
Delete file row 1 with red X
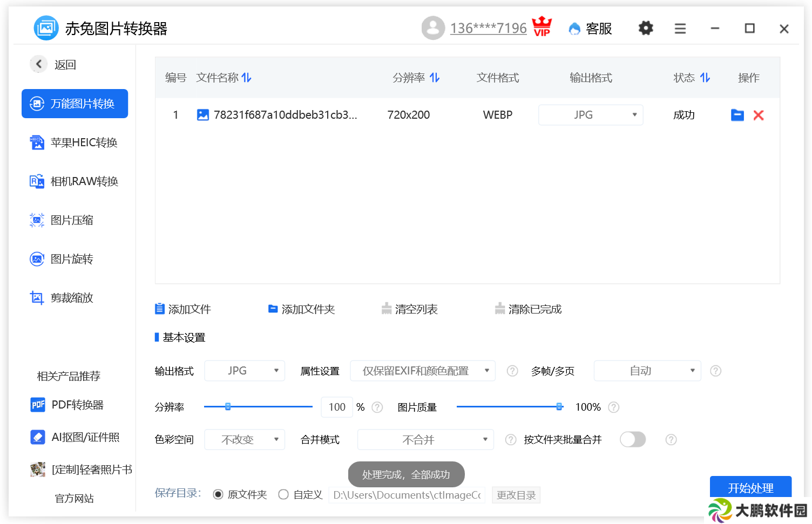click(x=759, y=115)
